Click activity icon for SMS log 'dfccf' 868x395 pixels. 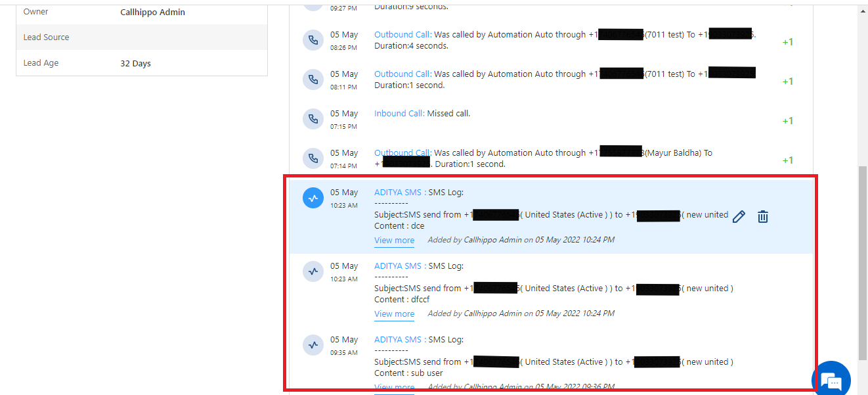point(313,271)
